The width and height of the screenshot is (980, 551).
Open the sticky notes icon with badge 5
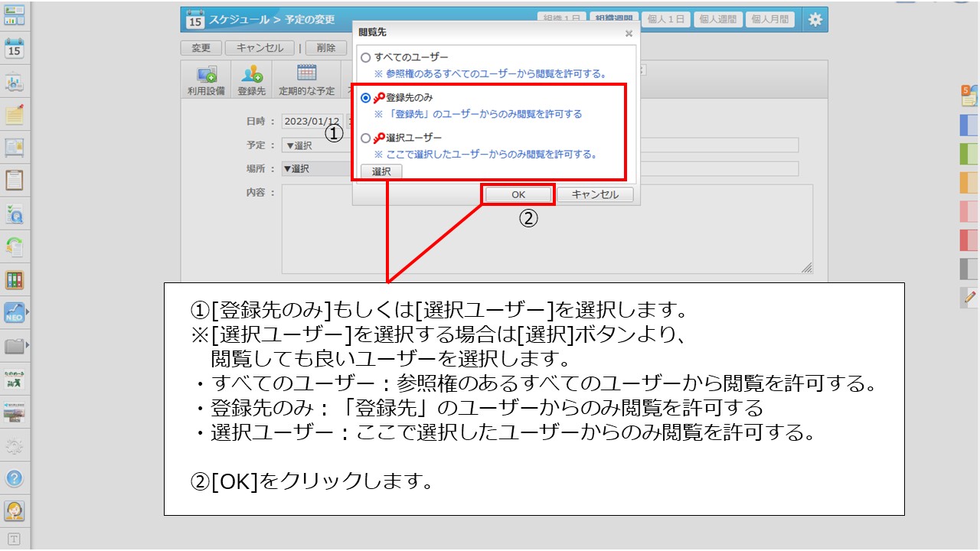click(x=969, y=96)
